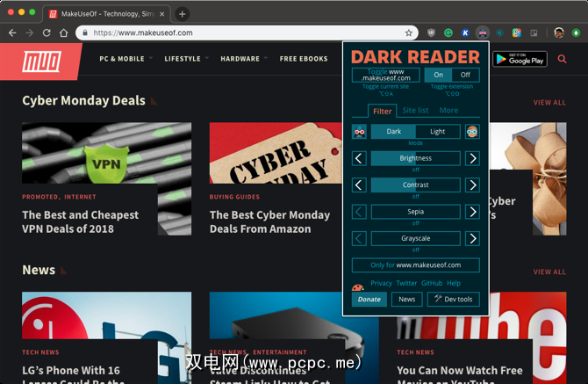Open the colorful S extension icon
588x384 pixels.
(x=517, y=33)
